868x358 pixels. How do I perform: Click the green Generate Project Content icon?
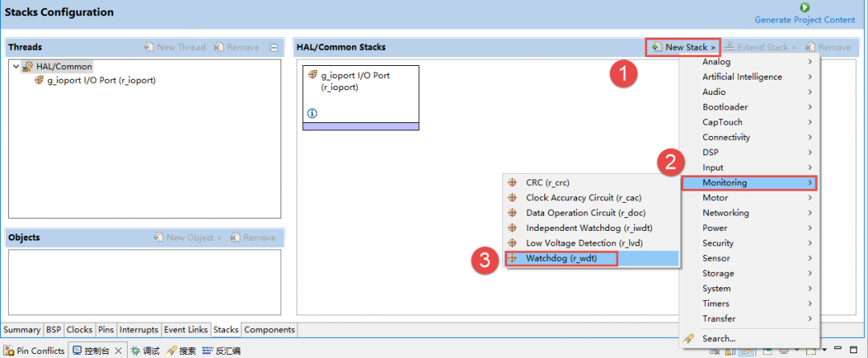tap(805, 8)
